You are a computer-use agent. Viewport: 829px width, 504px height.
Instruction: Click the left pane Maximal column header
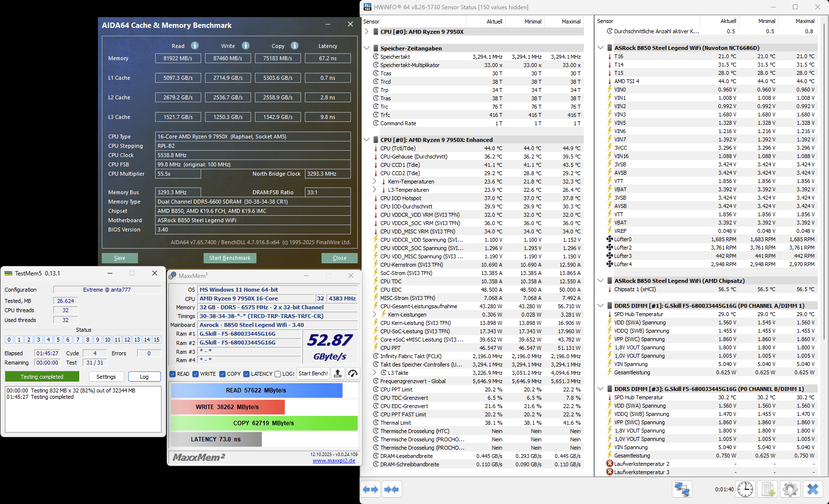(564, 22)
